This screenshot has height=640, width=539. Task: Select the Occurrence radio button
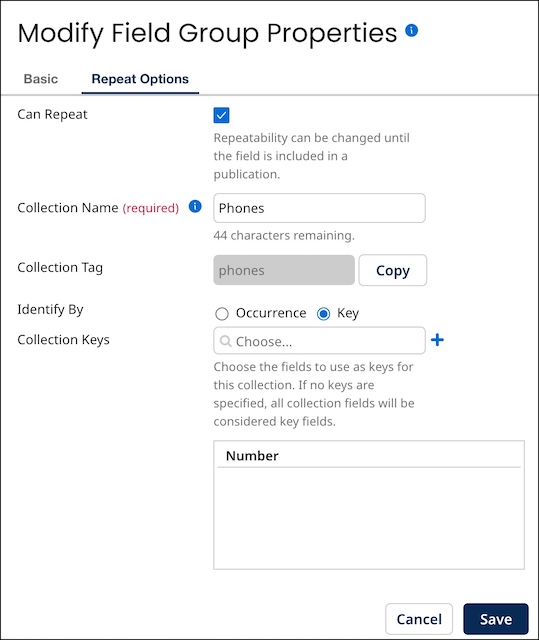click(222, 313)
